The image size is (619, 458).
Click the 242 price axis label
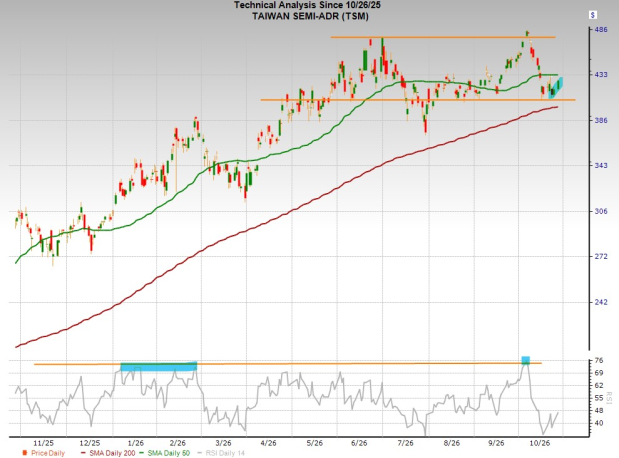pyautogui.click(x=601, y=302)
